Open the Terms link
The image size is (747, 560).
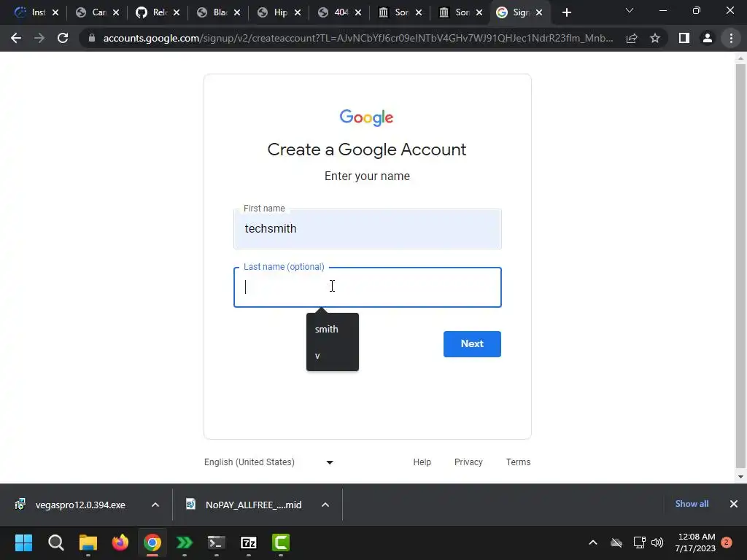[x=519, y=462]
